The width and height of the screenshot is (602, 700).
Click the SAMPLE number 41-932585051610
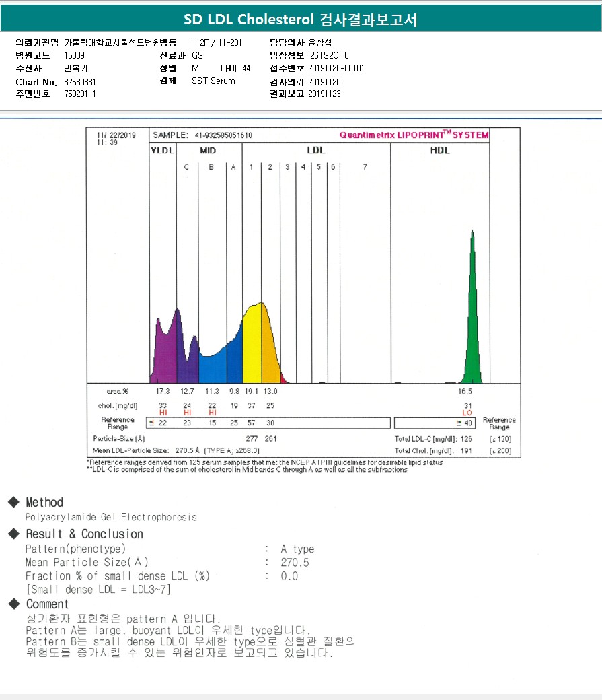tap(223, 135)
